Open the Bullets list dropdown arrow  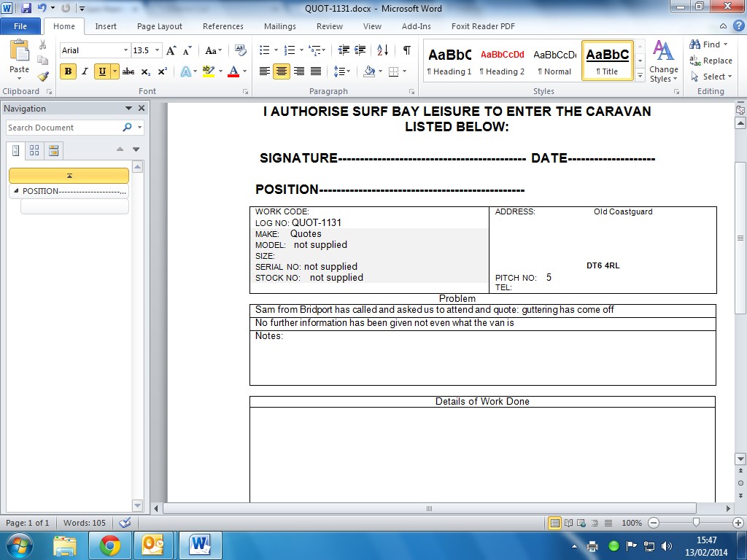[x=276, y=50]
